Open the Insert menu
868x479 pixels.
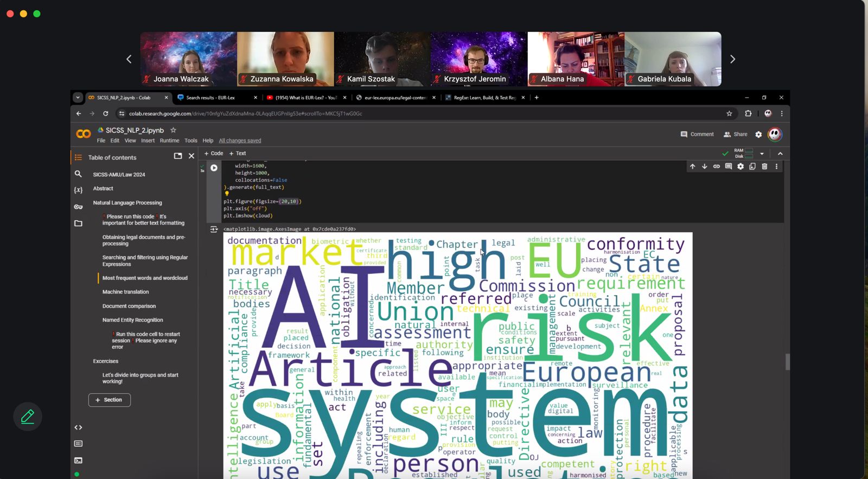pyautogui.click(x=148, y=140)
